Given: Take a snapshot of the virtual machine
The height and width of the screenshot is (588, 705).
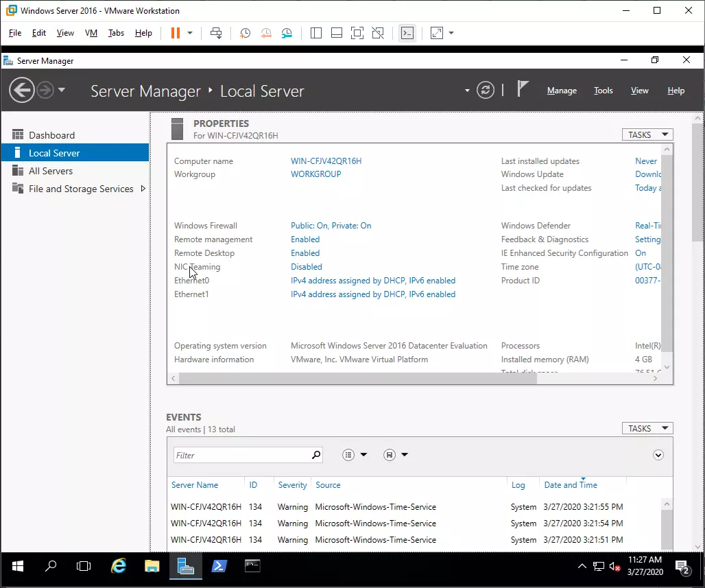Looking at the screenshot, I should coord(245,33).
